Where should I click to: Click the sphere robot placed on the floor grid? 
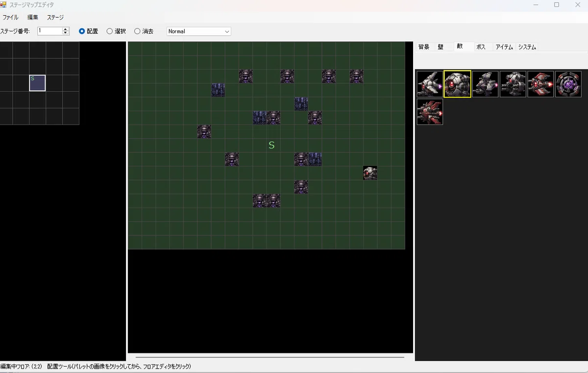370,173
